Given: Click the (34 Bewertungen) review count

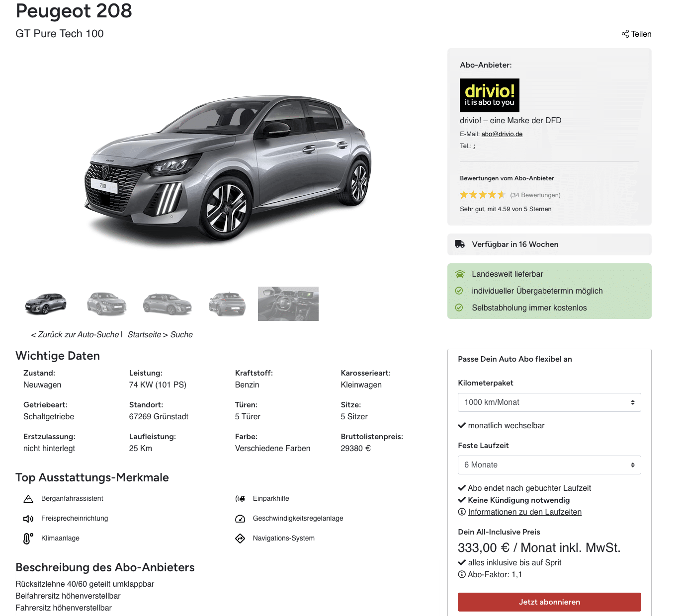Looking at the screenshot, I should pos(535,195).
